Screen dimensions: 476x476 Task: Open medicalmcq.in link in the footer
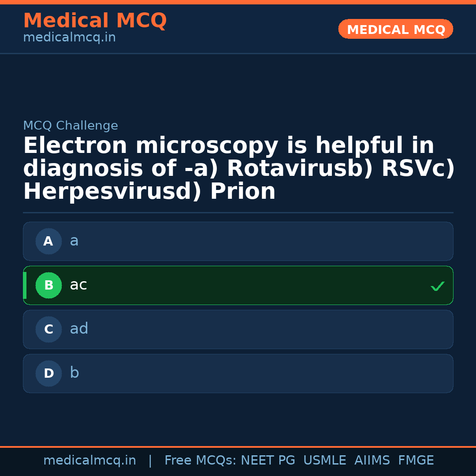click(x=89, y=461)
